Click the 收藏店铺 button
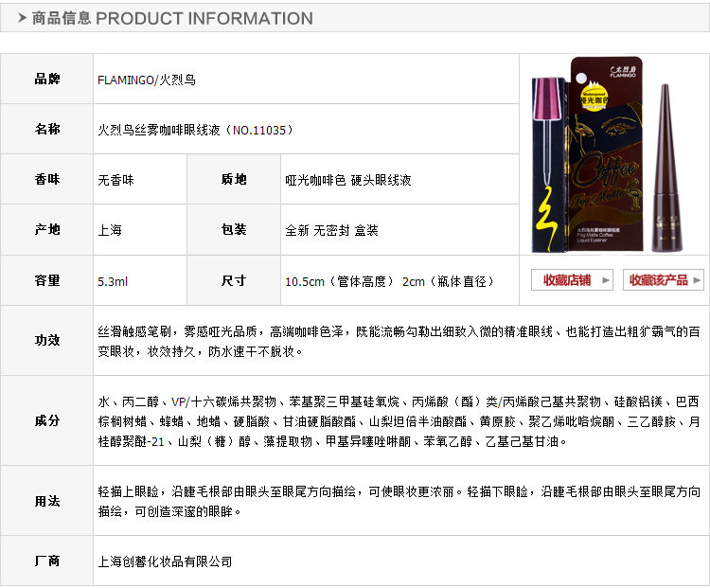The width and height of the screenshot is (710, 588). (572, 280)
